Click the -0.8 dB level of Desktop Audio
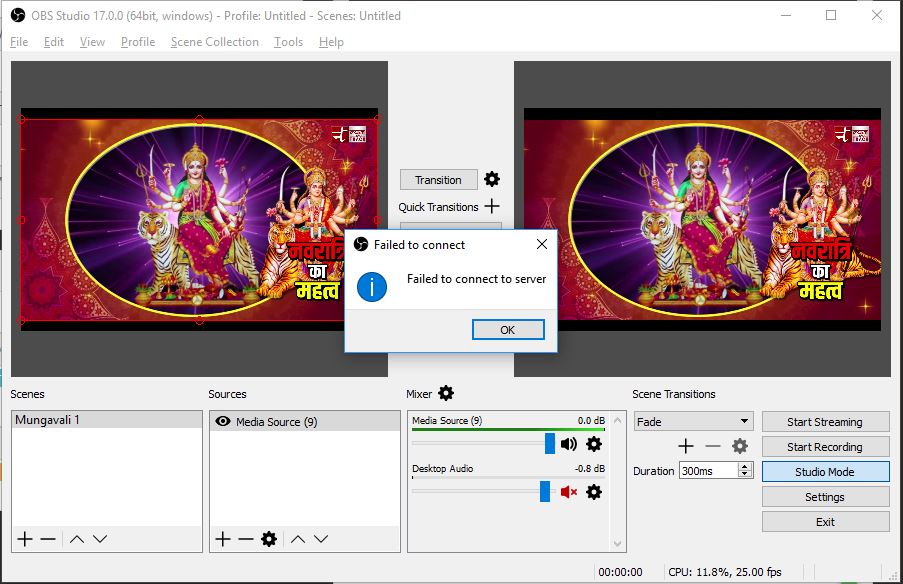The image size is (903, 584). [x=590, y=468]
